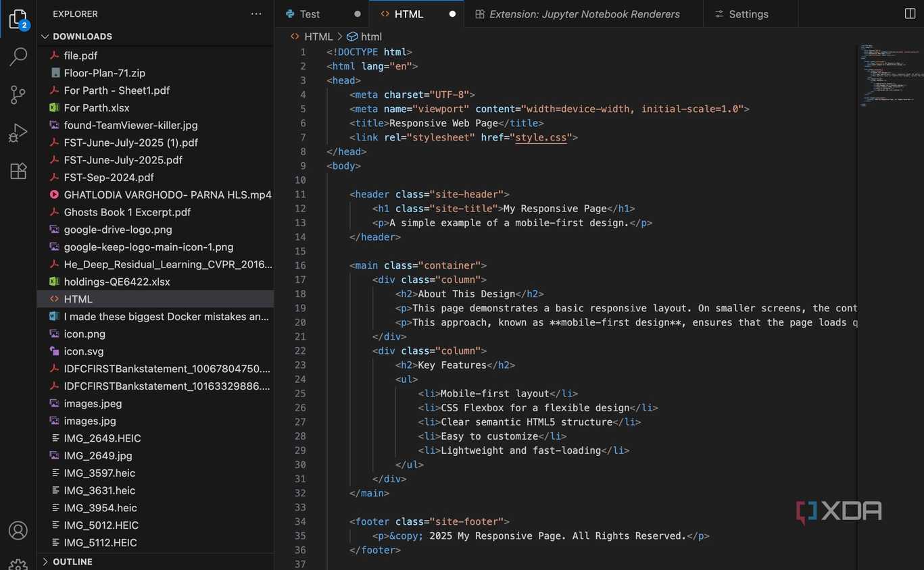Click the PDF icon beside file.pdf
924x570 pixels.
pyautogui.click(x=54, y=55)
